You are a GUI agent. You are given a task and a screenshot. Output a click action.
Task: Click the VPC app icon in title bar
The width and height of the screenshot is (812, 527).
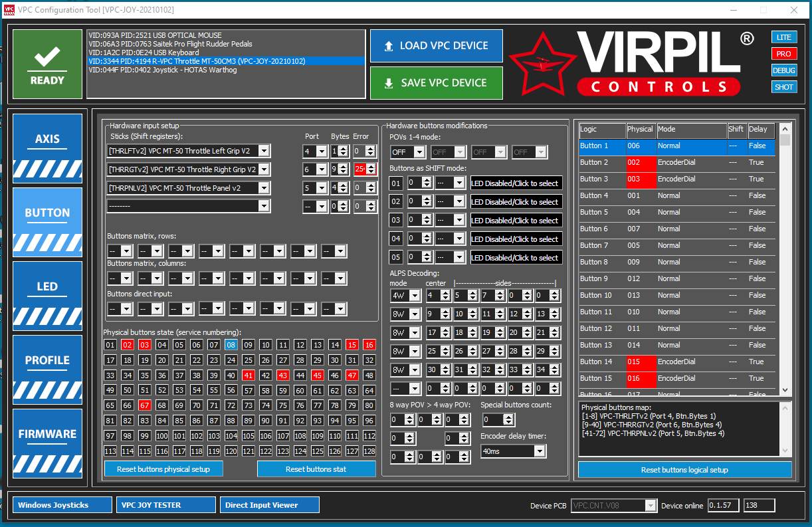click(x=7, y=10)
